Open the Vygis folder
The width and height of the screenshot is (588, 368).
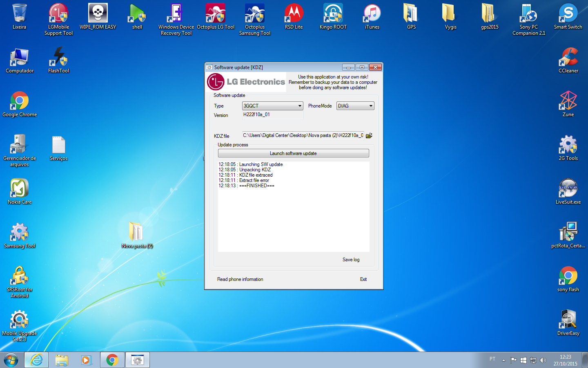pos(450,16)
